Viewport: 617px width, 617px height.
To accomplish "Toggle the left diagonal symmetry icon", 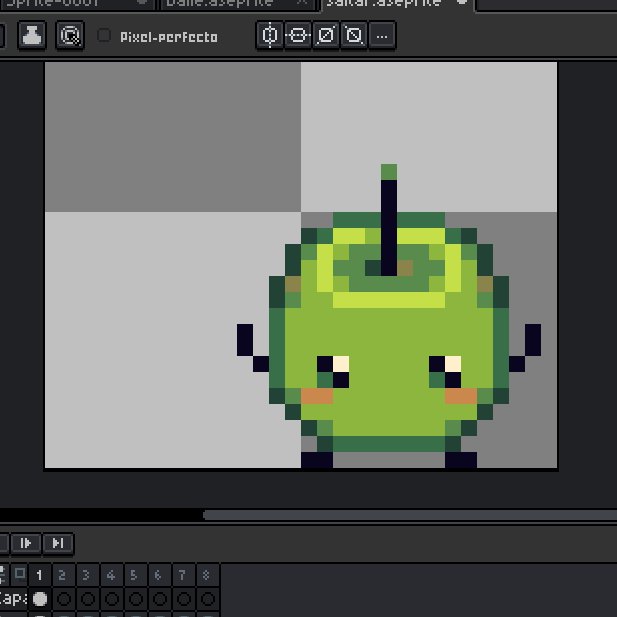I will 354,35.
